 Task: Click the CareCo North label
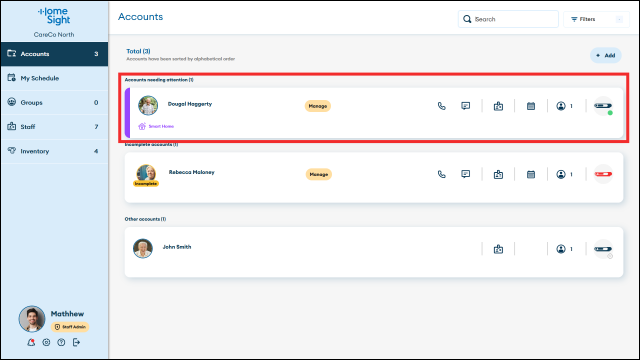tap(54, 35)
